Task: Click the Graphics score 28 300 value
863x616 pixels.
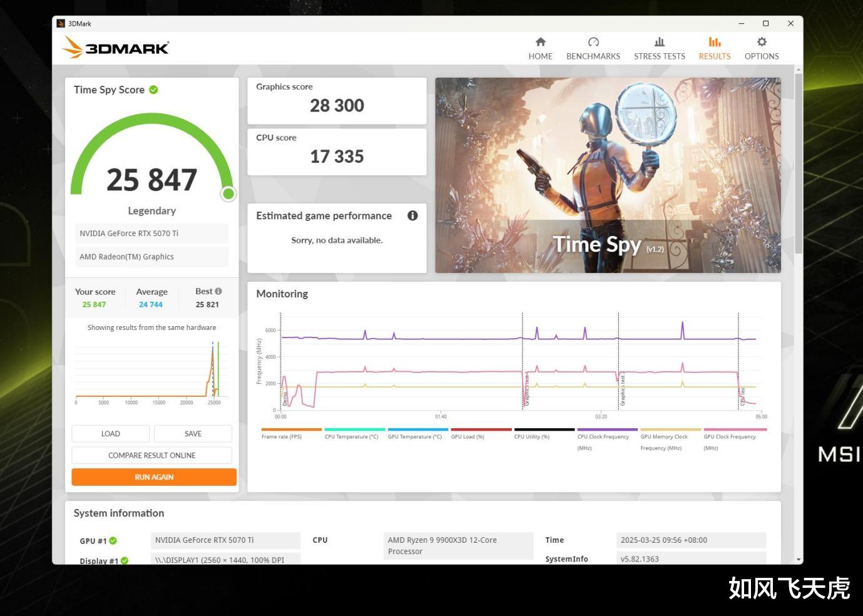Action: (x=337, y=106)
